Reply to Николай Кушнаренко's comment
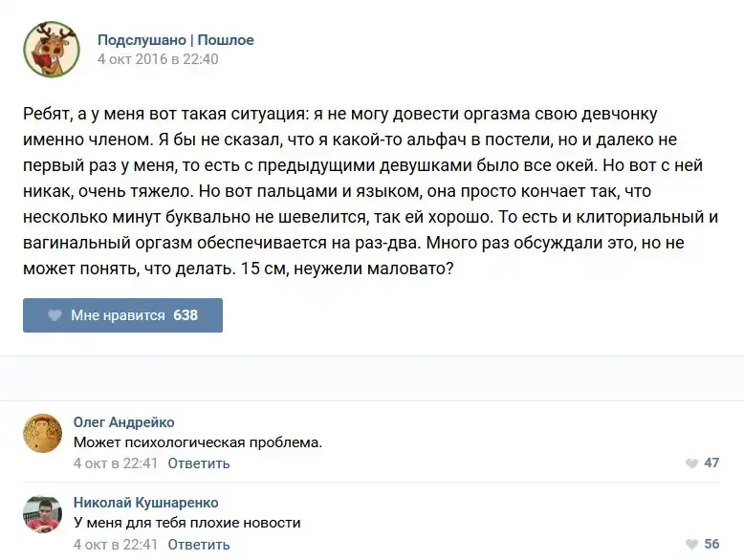This screenshot has height=560, width=744. (199, 545)
